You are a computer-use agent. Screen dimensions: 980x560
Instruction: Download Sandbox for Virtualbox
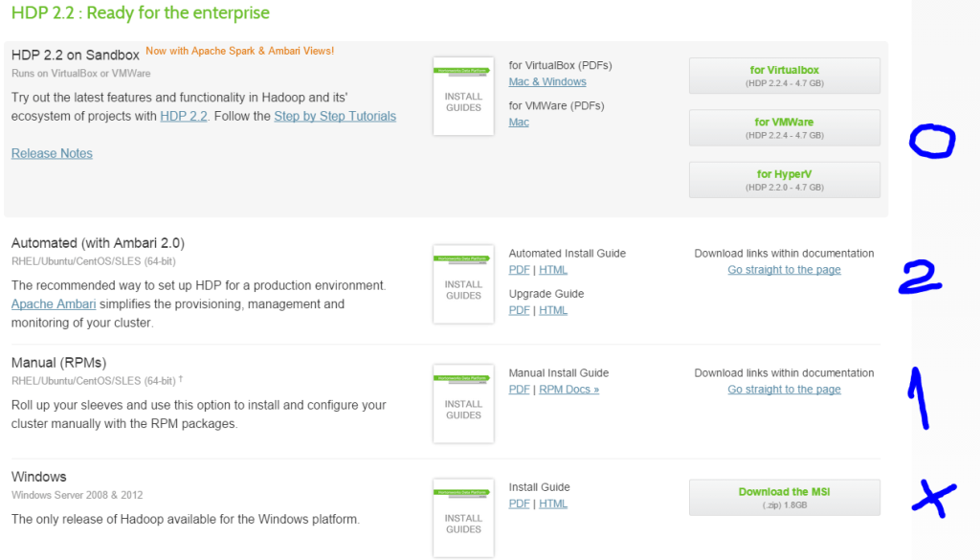pos(784,75)
